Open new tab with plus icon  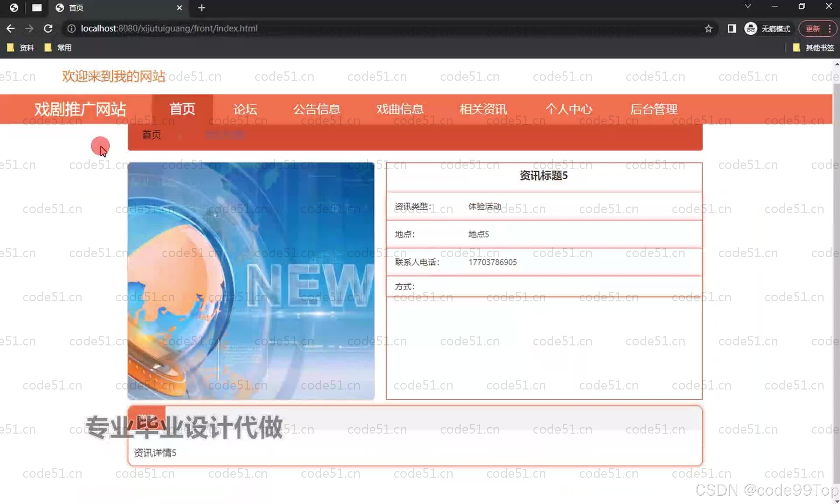point(202,8)
